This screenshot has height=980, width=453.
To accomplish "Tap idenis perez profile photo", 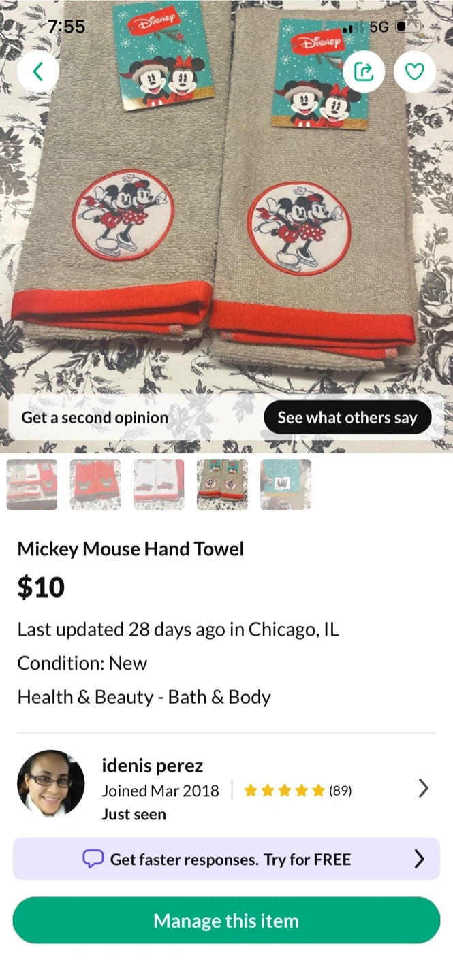I will pyautogui.click(x=51, y=784).
